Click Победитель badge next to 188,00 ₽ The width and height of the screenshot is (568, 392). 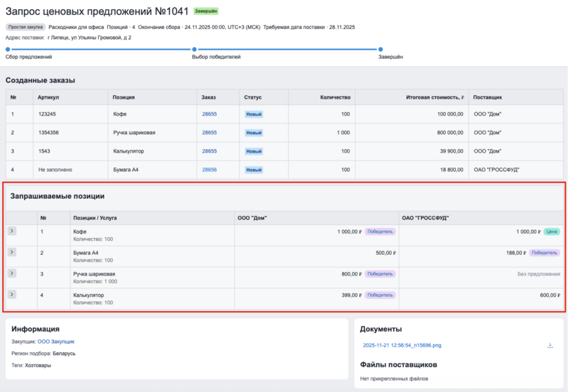(545, 253)
